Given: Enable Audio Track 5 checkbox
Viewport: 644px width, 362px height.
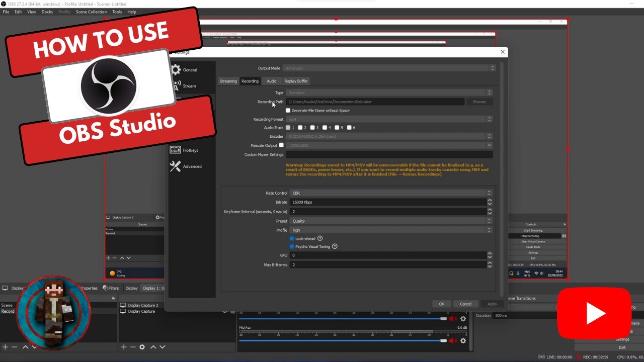Looking at the screenshot, I should pos(337,128).
